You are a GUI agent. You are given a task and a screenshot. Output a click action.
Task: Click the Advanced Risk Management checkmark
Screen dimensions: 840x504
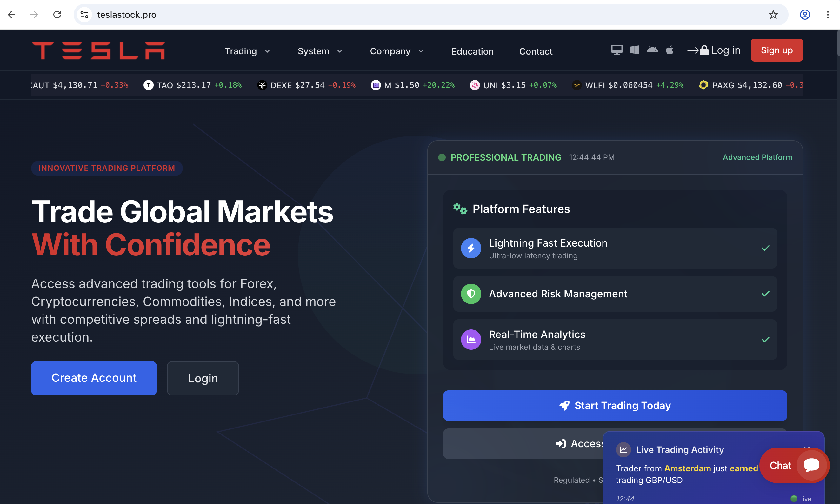tap(765, 294)
